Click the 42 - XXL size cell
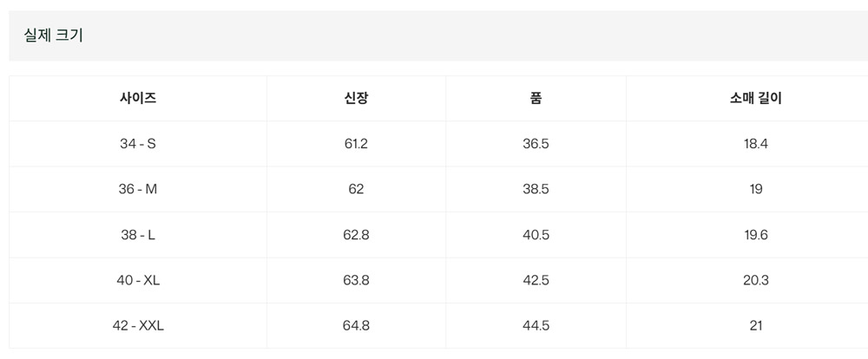The height and width of the screenshot is (359, 868). 138,325
